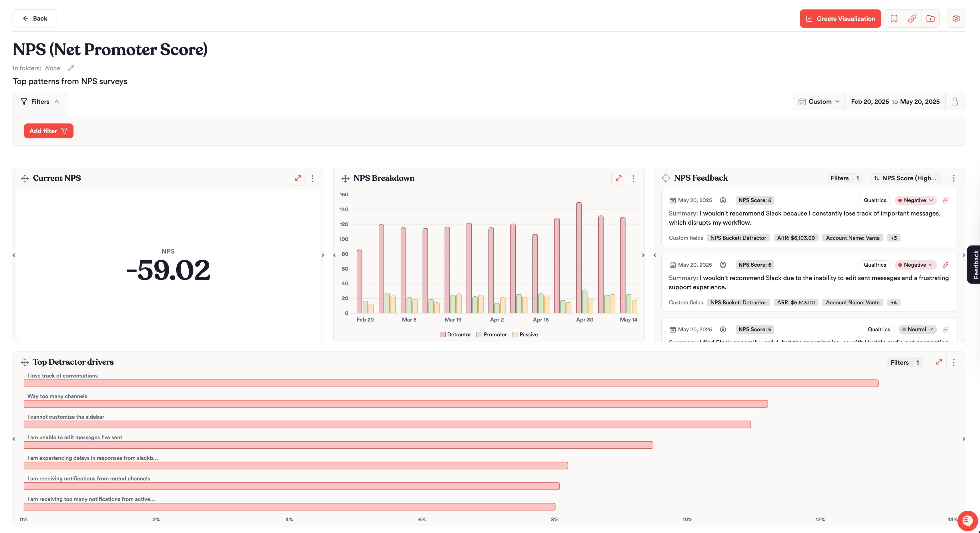Open Filters on Top Detractor drivers
The height and width of the screenshot is (533, 980).
(904, 362)
